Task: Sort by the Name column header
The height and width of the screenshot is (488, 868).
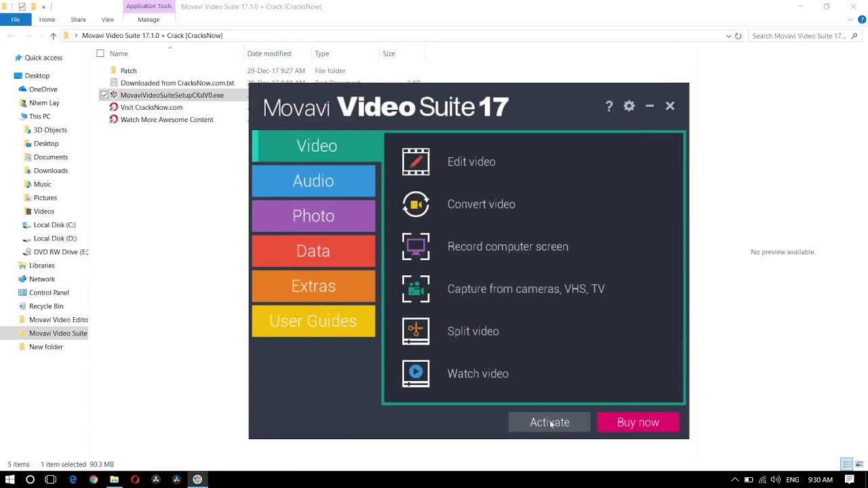Action: (119, 54)
